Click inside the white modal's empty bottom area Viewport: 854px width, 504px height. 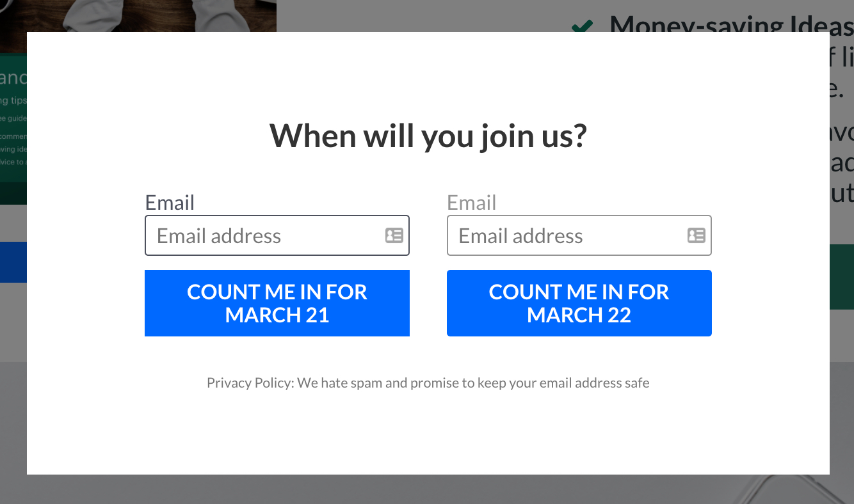click(x=428, y=435)
